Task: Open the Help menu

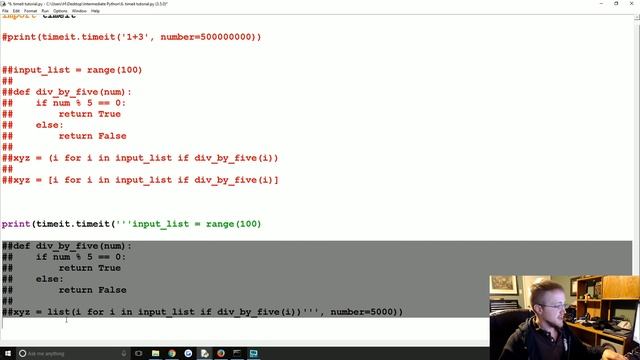Action: (95, 11)
